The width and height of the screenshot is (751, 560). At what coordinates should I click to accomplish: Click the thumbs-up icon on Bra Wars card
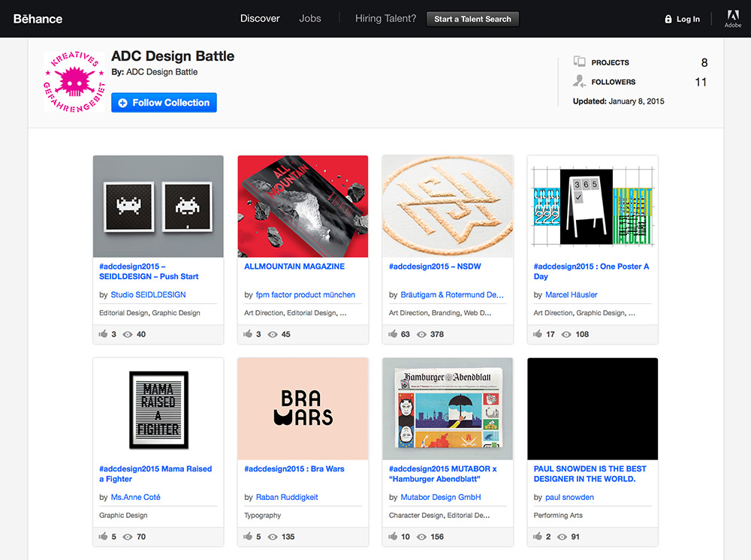pos(248,536)
